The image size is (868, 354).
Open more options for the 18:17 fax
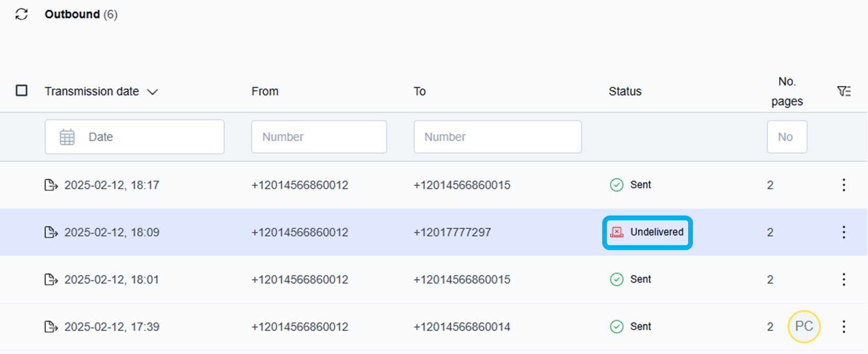click(x=844, y=185)
